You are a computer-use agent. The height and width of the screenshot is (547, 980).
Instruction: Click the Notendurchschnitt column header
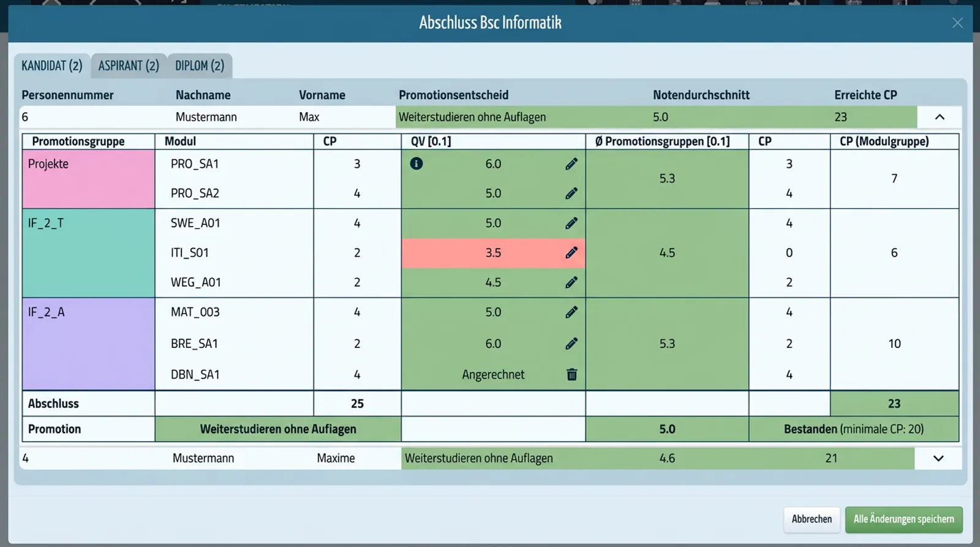click(x=701, y=95)
